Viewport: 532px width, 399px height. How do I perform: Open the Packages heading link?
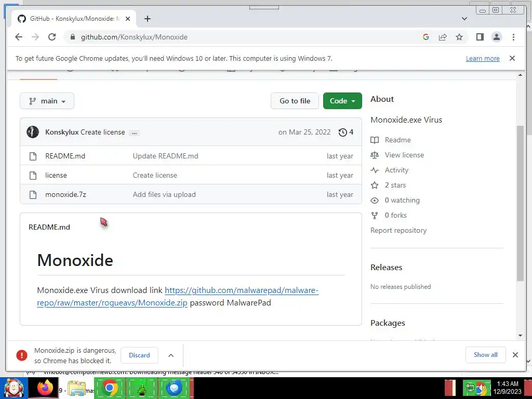(x=388, y=323)
